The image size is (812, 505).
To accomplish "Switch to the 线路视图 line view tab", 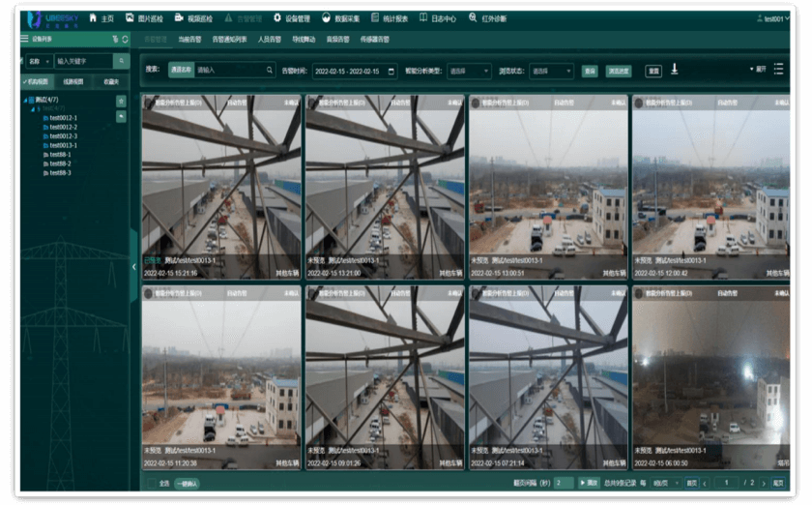I will 73,81.
